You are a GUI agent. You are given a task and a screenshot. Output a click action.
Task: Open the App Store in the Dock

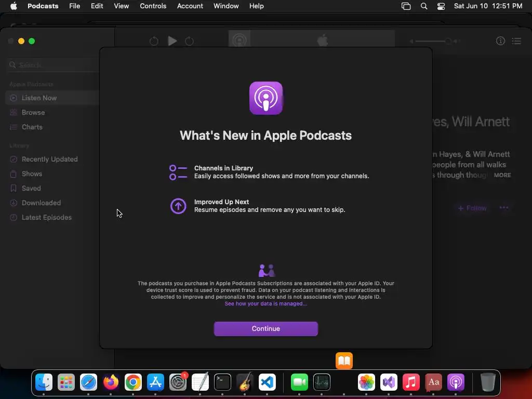click(155, 382)
